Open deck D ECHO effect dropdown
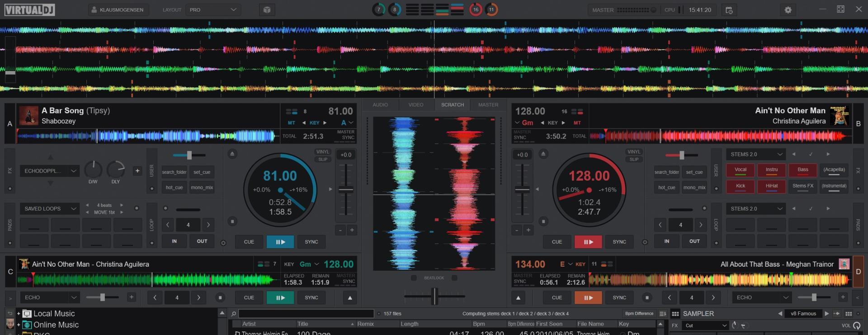868x335 pixels. coord(762,297)
